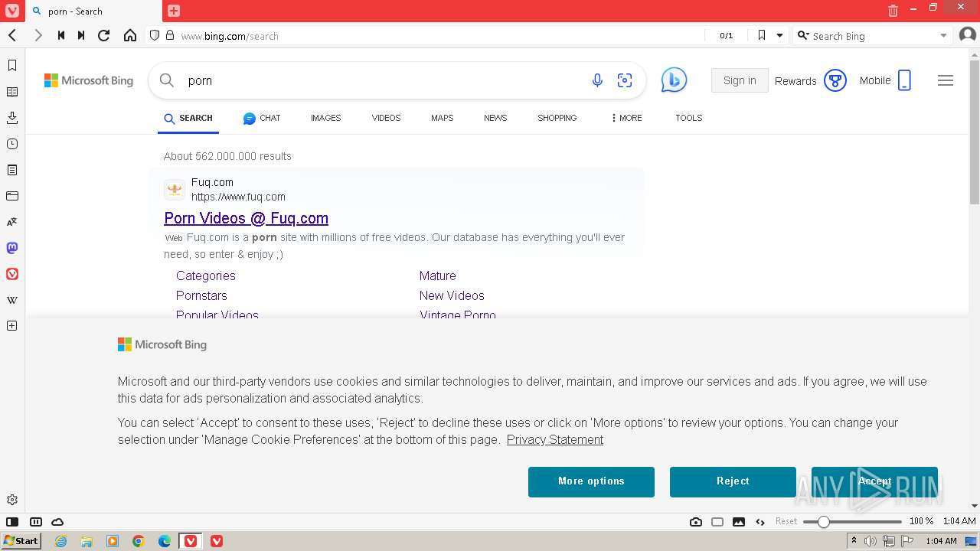The width and height of the screenshot is (980, 551).
Task: Open the Wikipedia web panel
Action: point(12,300)
